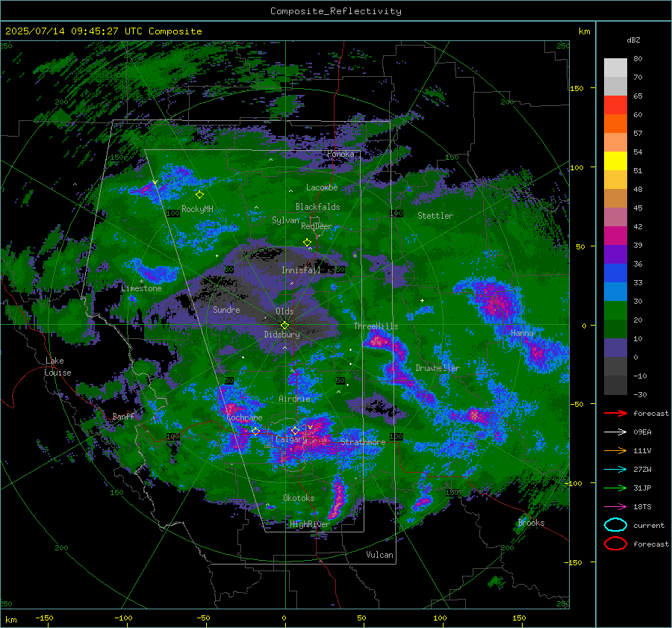Click the HighRiver label
672x628 pixels.
(310, 524)
